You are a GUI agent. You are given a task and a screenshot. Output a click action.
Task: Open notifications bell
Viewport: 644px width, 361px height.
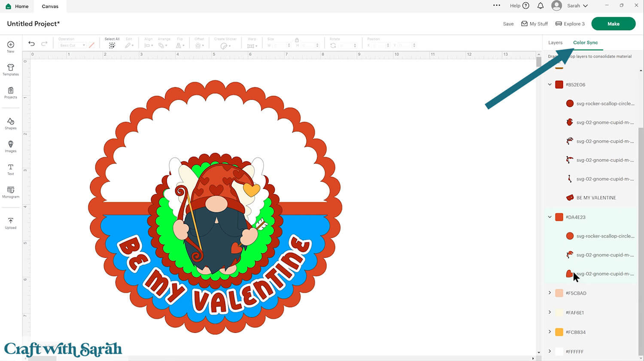point(541,6)
